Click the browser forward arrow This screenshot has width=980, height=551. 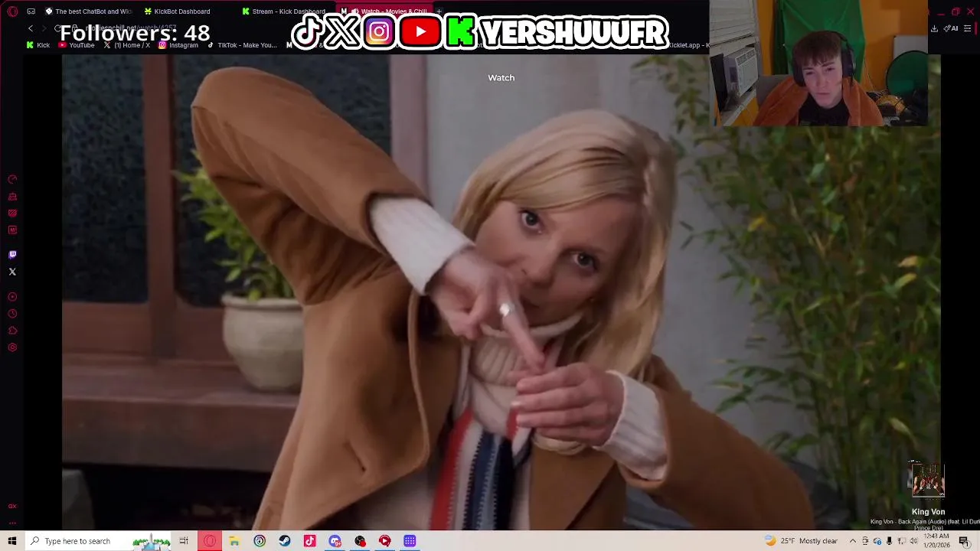point(44,28)
